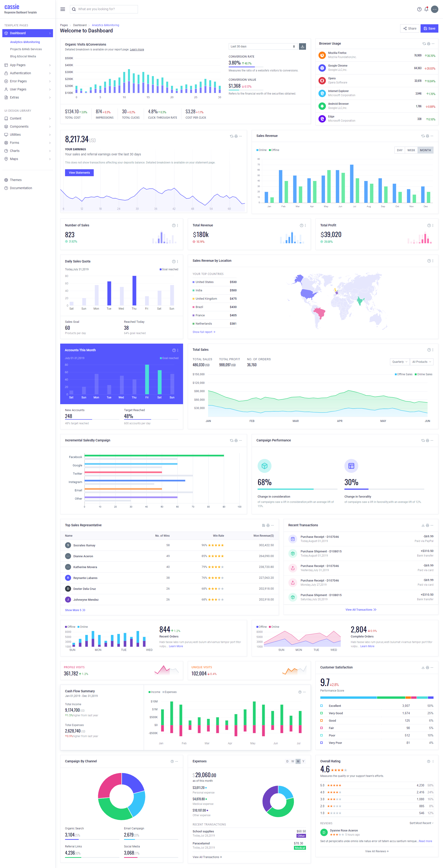Print the Browser Usage card

pos(428,44)
